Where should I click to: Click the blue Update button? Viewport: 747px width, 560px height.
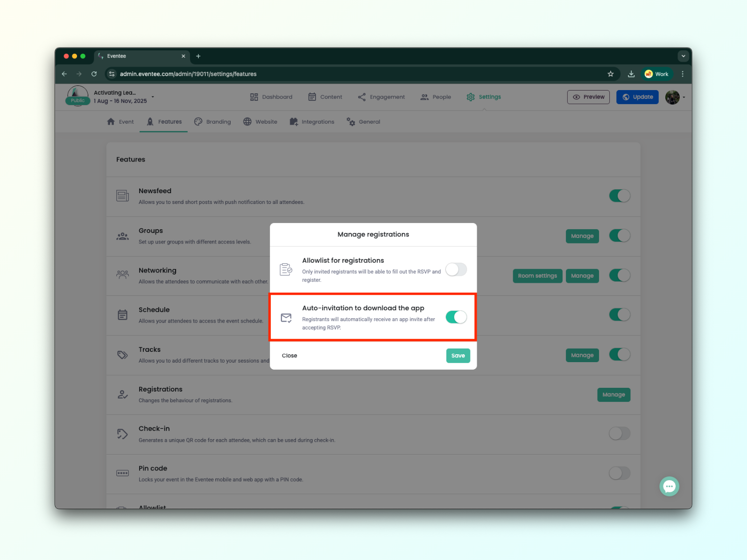(637, 97)
